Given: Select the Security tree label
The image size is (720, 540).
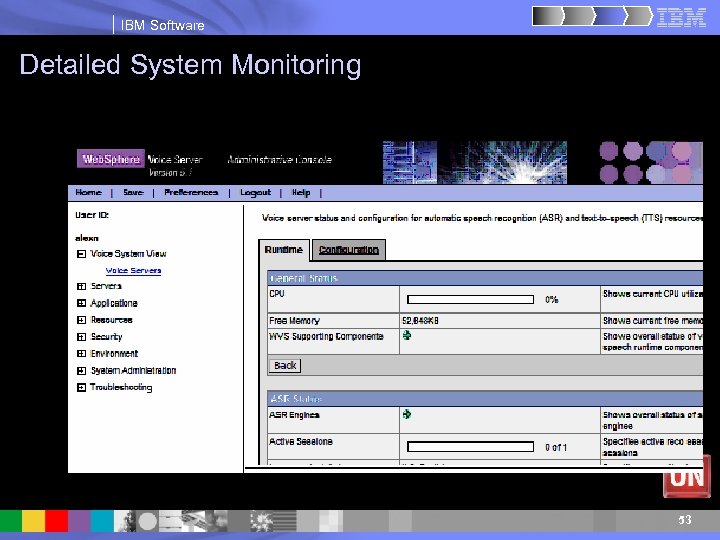Looking at the screenshot, I should click(107, 337).
